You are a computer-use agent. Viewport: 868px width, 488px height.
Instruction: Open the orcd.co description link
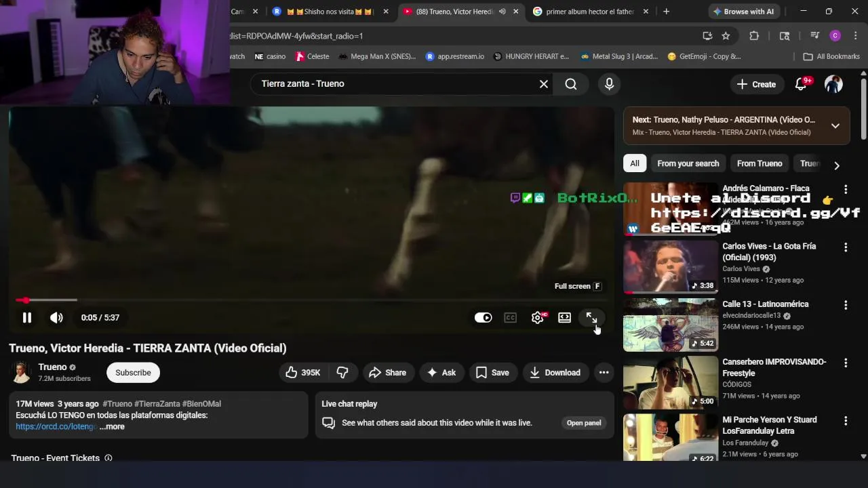coord(56,426)
